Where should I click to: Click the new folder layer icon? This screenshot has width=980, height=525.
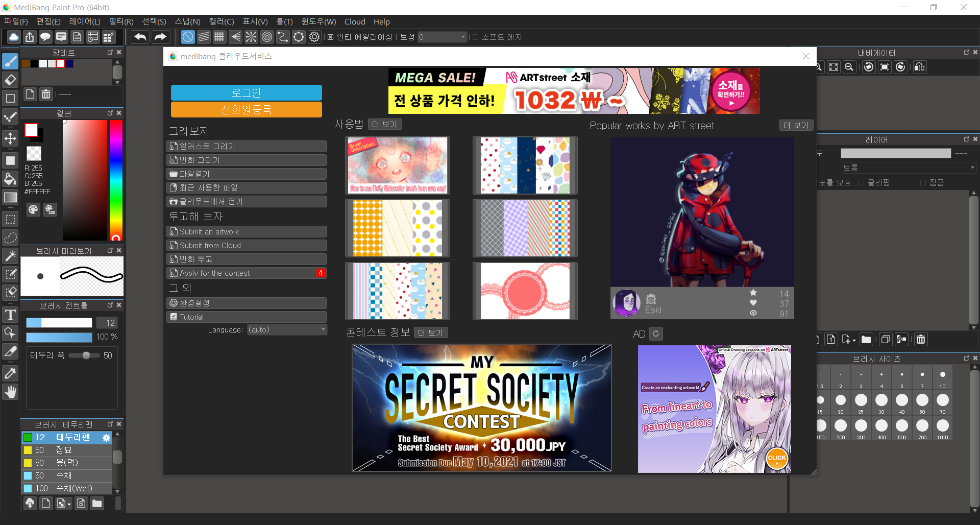866,339
